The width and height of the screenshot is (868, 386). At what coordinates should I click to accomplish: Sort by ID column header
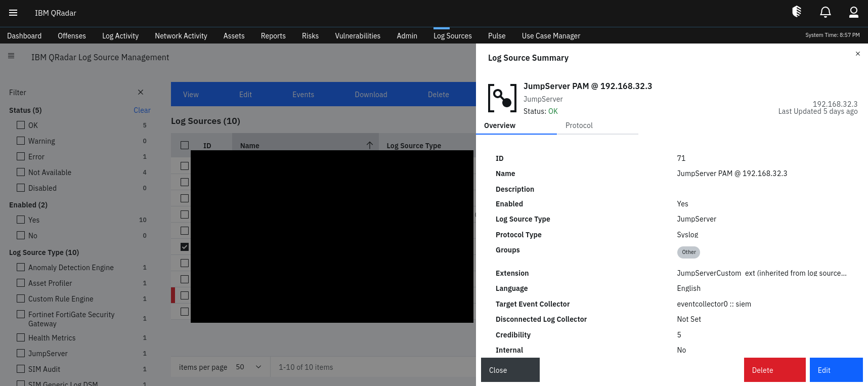tap(207, 146)
